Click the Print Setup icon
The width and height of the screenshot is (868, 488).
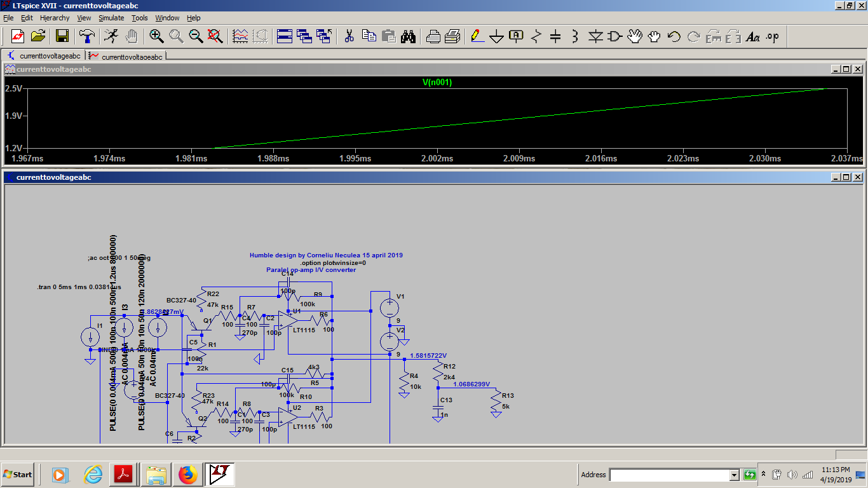click(x=433, y=36)
